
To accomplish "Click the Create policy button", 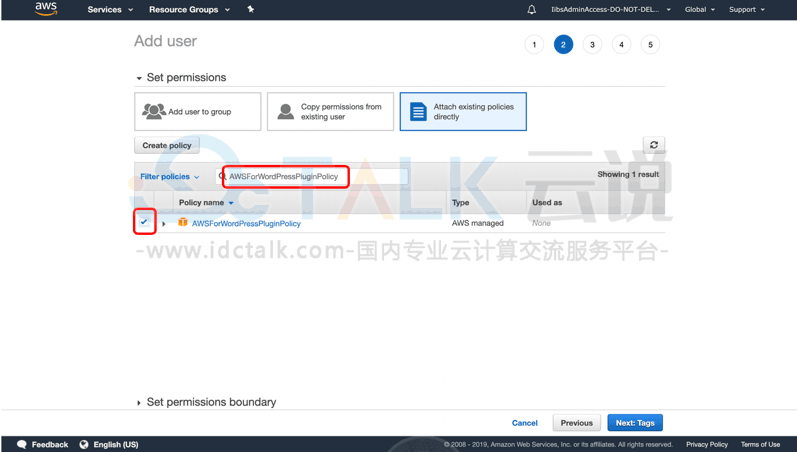I will [x=167, y=145].
